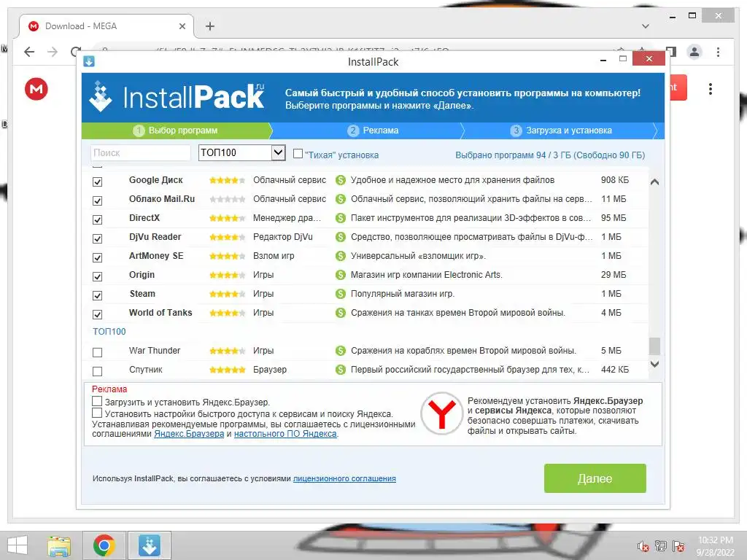Expand the Chrome tab search chevron
This screenshot has height=560, width=747.
[645, 26]
